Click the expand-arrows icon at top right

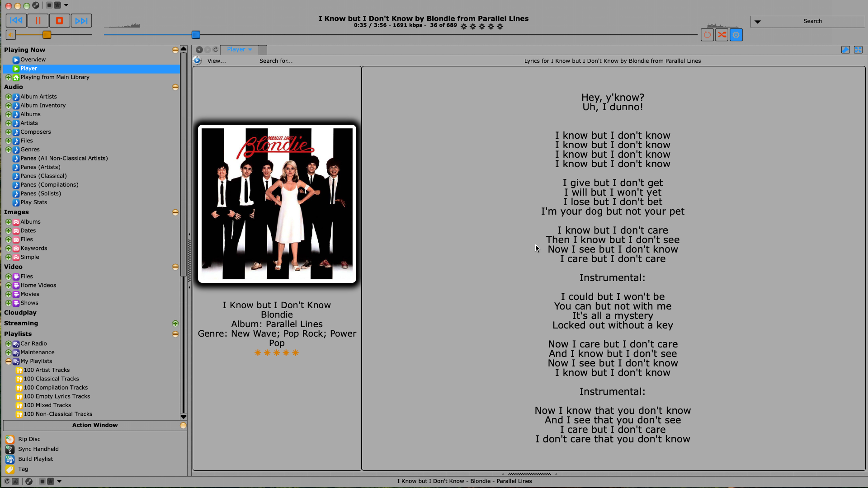(858, 50)
